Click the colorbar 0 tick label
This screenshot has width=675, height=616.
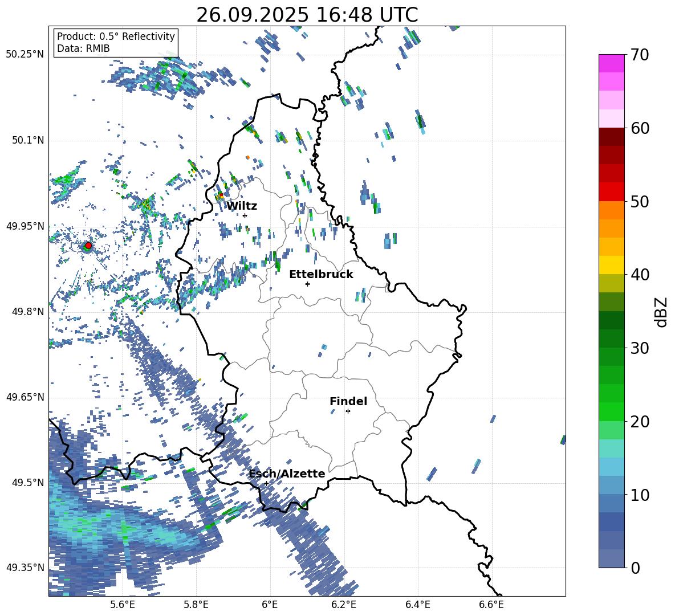click(636, 568)
